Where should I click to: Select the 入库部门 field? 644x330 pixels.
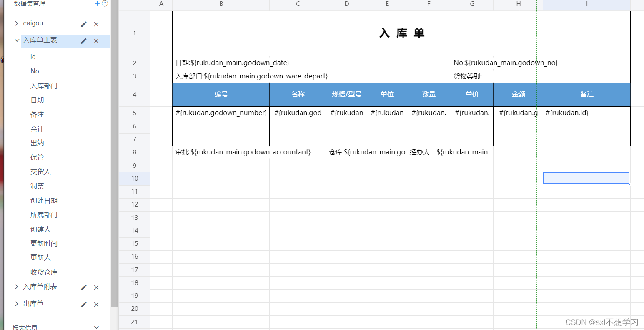[44, 86]
